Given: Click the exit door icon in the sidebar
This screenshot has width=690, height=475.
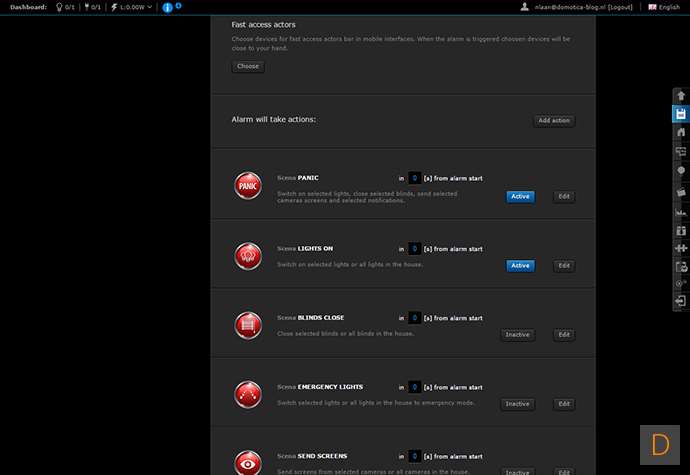Looking at the screenshot, I should [x=681, y=301].
